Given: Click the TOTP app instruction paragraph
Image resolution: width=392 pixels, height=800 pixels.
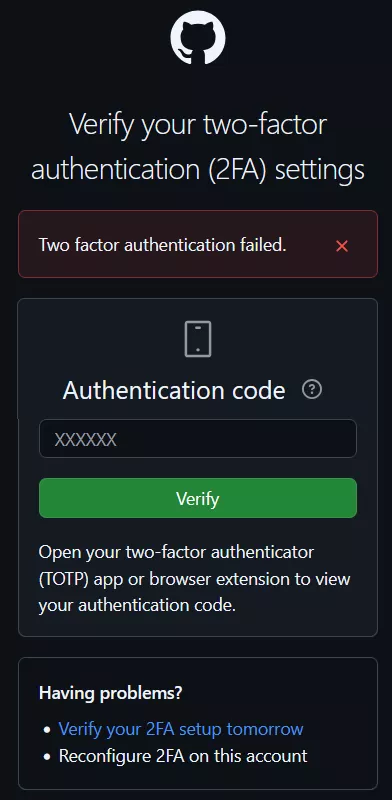Looking at the screenshot, I should tap(194, 579).
